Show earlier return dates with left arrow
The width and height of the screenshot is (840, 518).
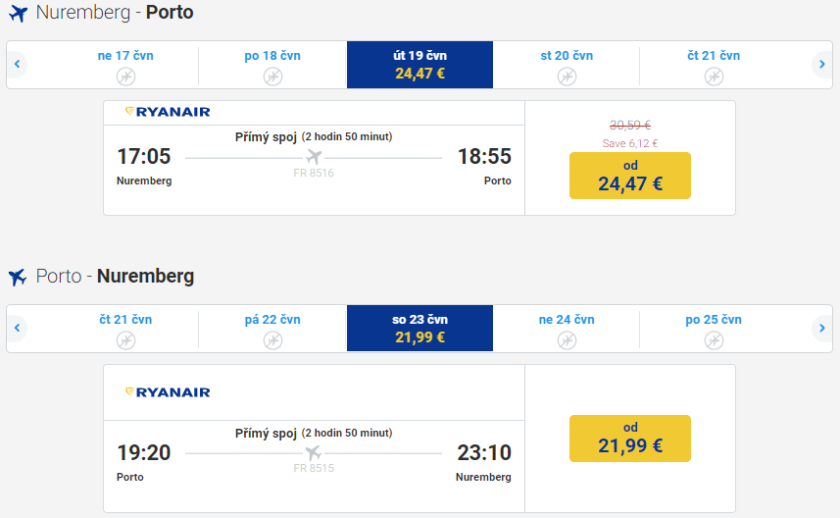coord(17,328)
